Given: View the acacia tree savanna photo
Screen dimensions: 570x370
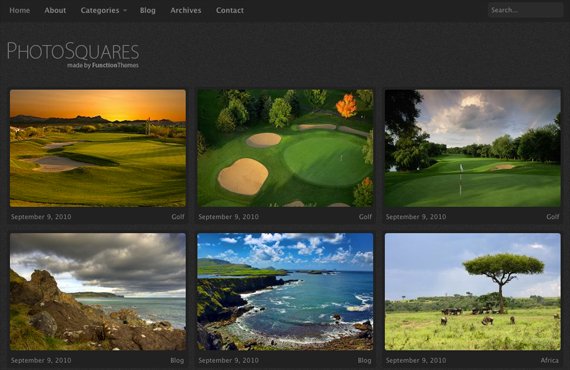Looking at the screenshot, I should pos(473,291).
